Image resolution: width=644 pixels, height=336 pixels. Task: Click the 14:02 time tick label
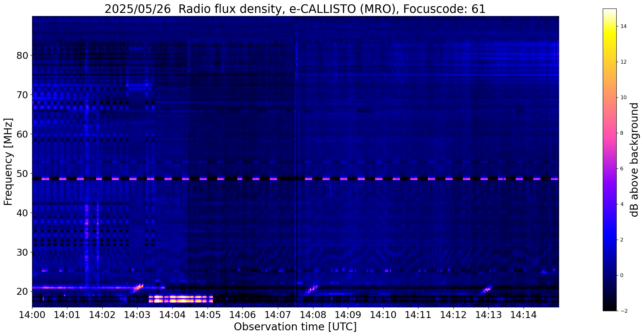[102, 315]
